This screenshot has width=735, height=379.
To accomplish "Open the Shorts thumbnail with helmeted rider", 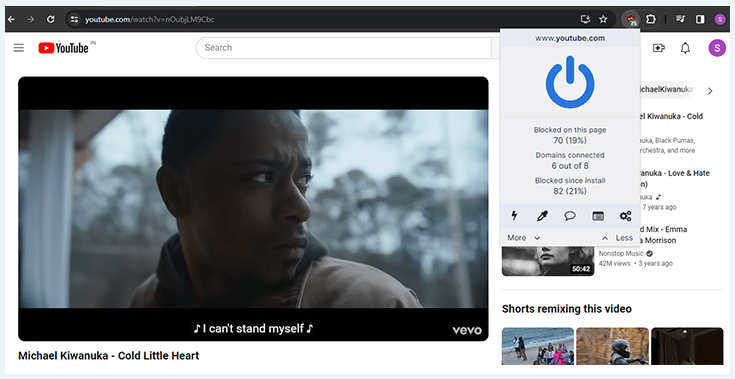I will 613,346.
